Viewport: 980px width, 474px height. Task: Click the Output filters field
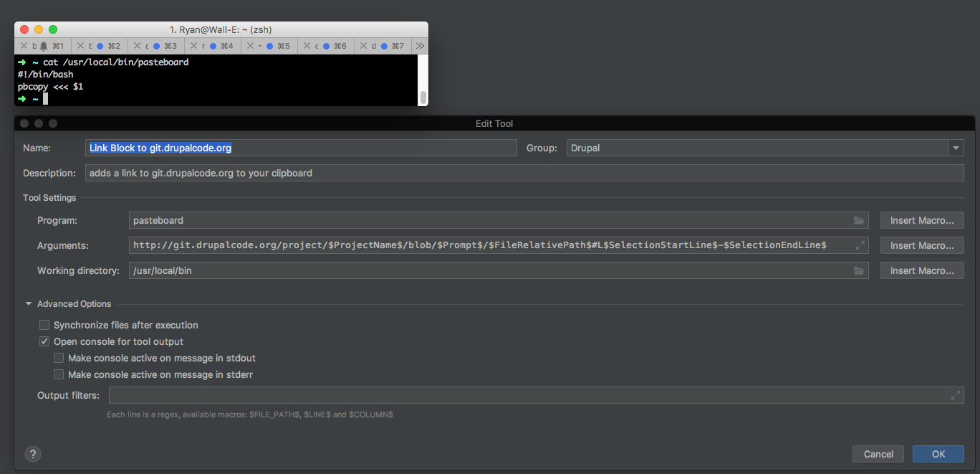coord(537,395)
